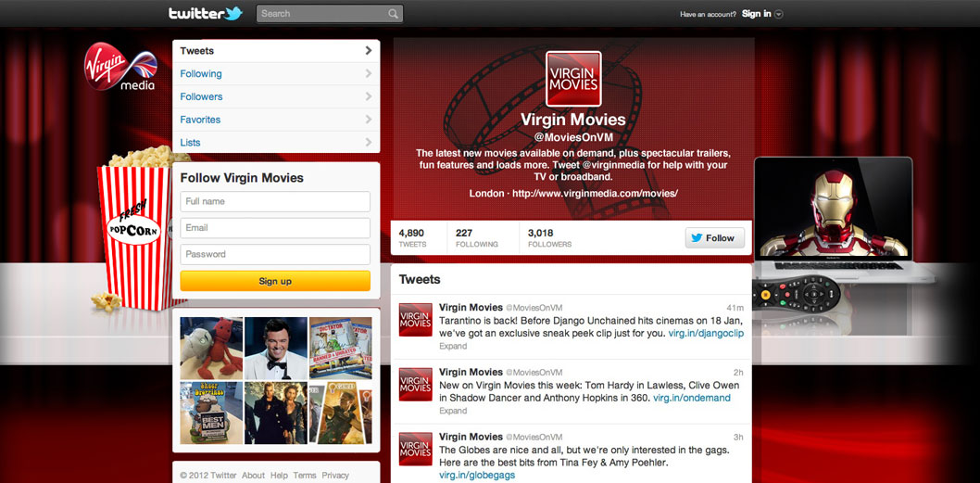
Task: Click the avatar of the Lawless tweet
Action: click(416, 384)
